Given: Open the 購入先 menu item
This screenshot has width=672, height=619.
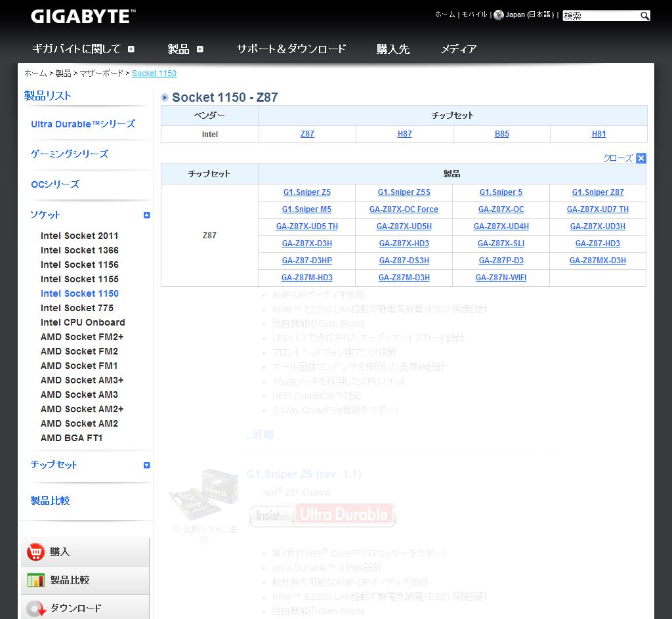Looking at the screenshot, I should click(392, 49).
